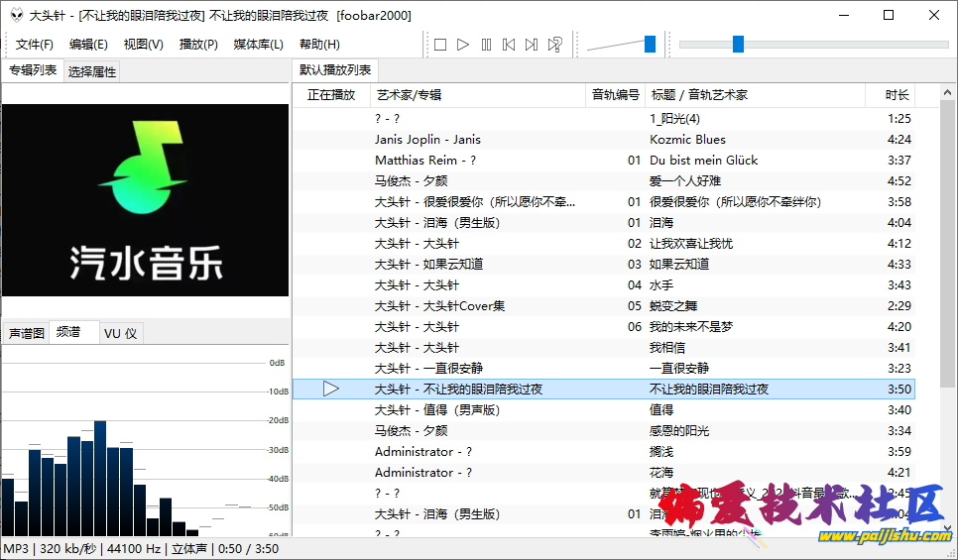This screenshot has height=560, width=958.
Task: Select the track 我相信
Action: coord(604,347)
